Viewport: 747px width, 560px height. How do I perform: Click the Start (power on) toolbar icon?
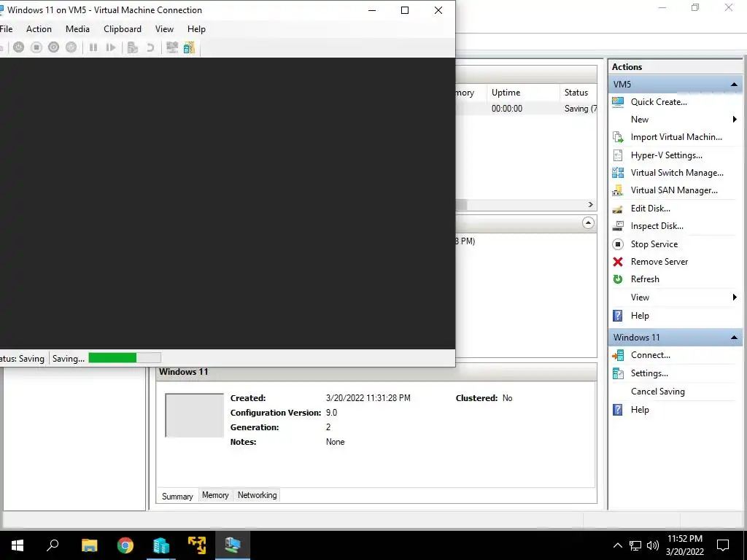point(18,47)
